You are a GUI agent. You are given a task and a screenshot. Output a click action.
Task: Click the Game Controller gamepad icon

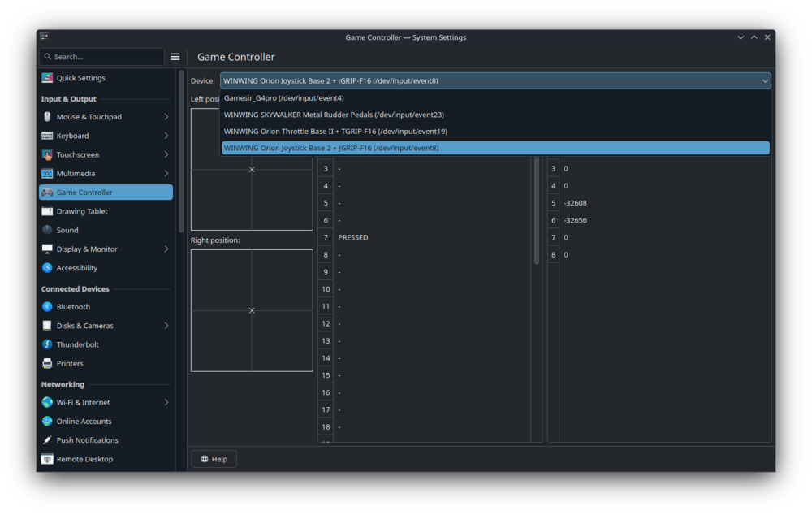point(47,193)
